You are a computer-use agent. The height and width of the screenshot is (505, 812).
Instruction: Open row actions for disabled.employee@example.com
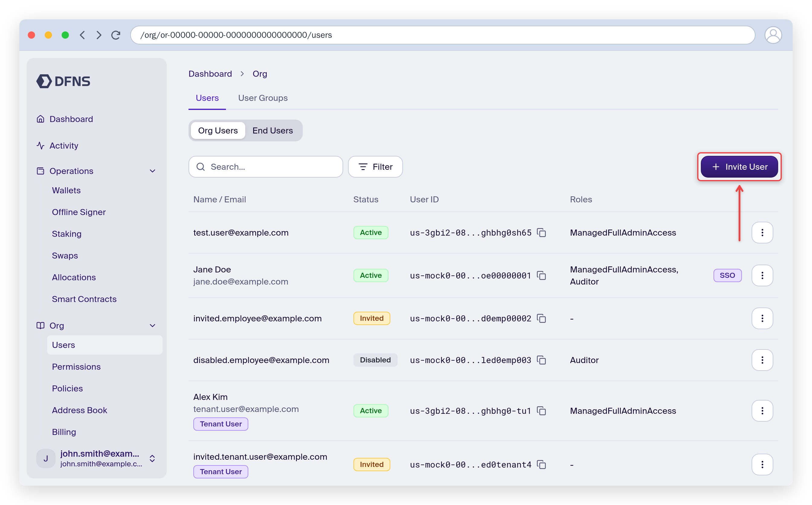point(762,360)
